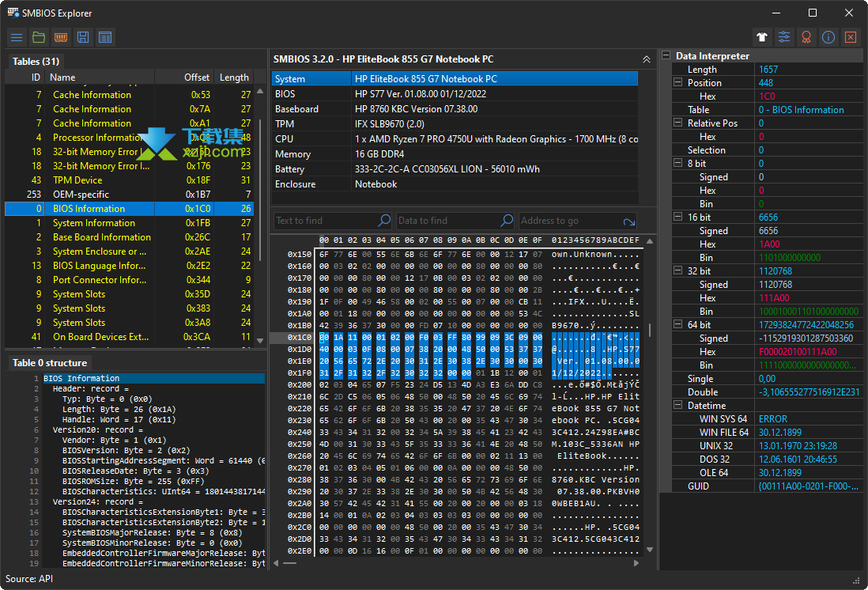The image size is (868, 590).
Task: Select the OEM-specific table row
Action: [x=130, y=195]
